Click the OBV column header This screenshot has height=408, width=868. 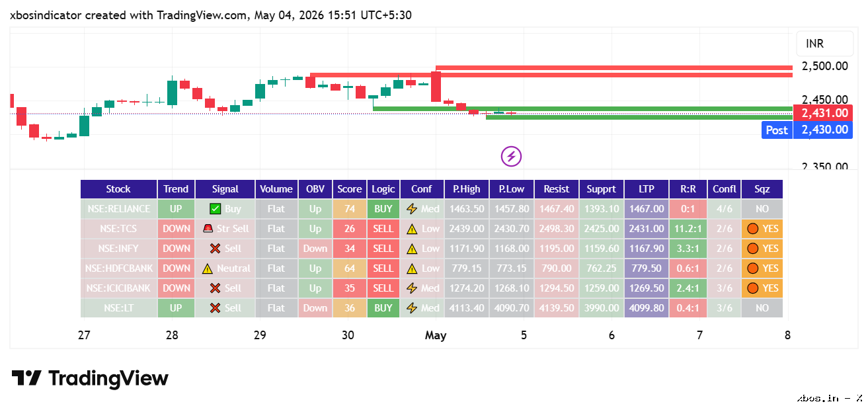pyautogui.click(x=315, y=189)
